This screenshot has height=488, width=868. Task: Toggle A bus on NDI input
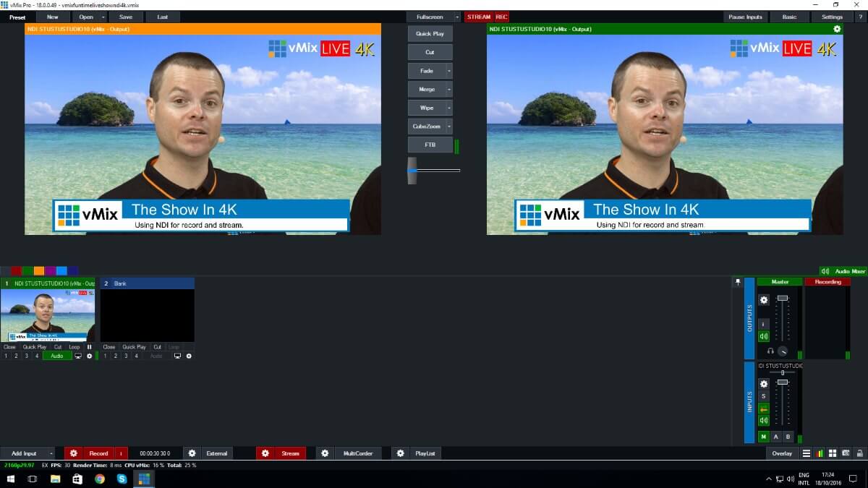776,437
